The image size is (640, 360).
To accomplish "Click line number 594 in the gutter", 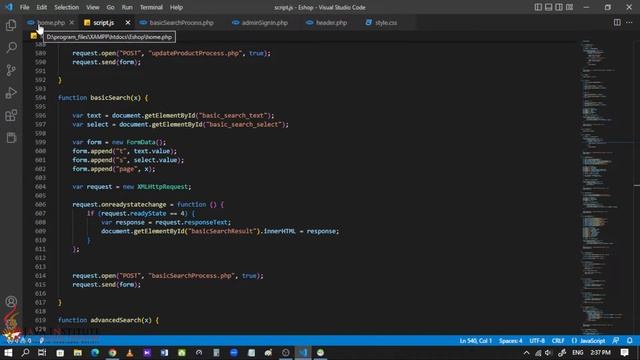I will click(40, 98).
